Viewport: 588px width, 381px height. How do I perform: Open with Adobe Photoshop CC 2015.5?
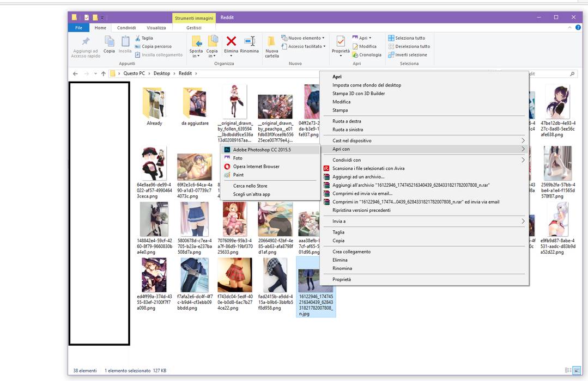pos(270,150)
